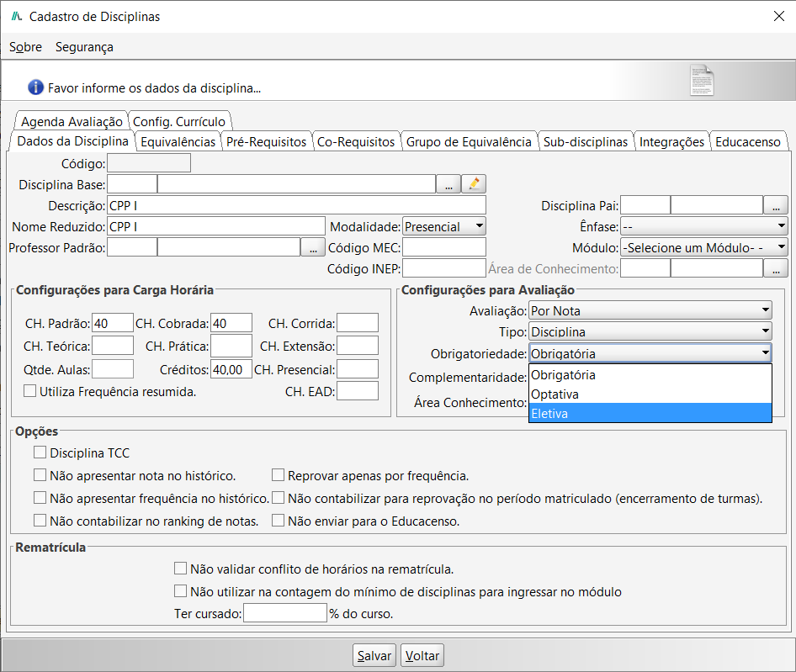Viewport: 796px width, 672px height.
Task: Expand the Tipo dropdown
Action: pos(650,331)
